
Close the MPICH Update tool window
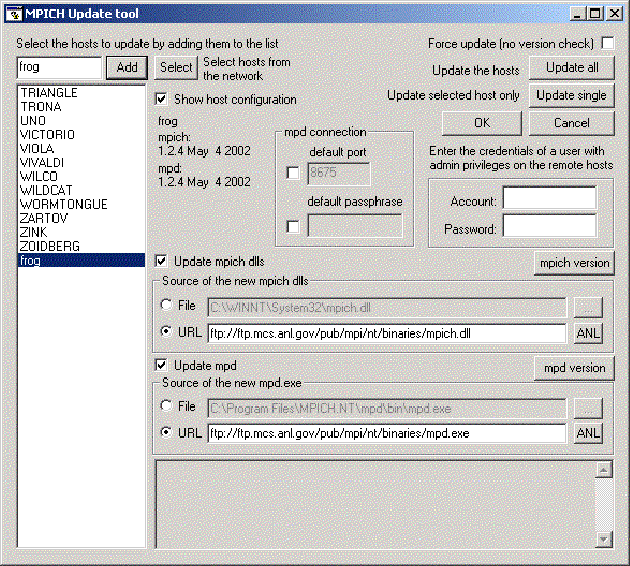tap(614, 14)
